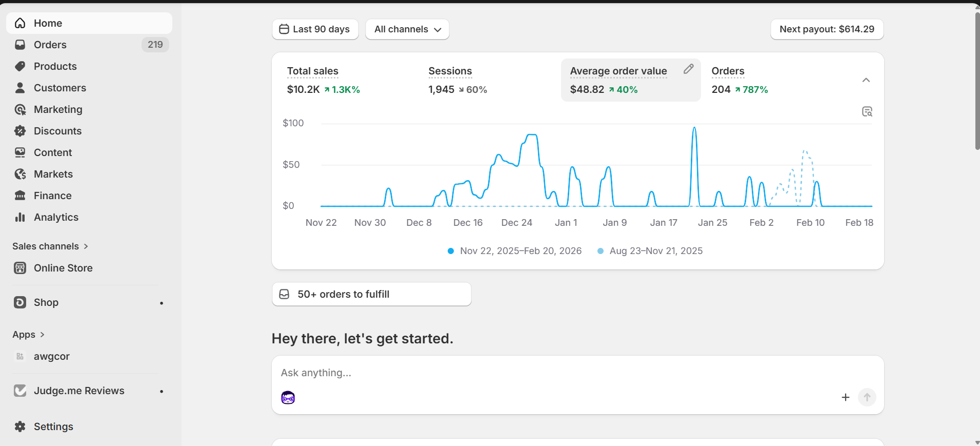Click the $100 y-axis label
Screen dimensions: 980x446
(x=293, y=123)
